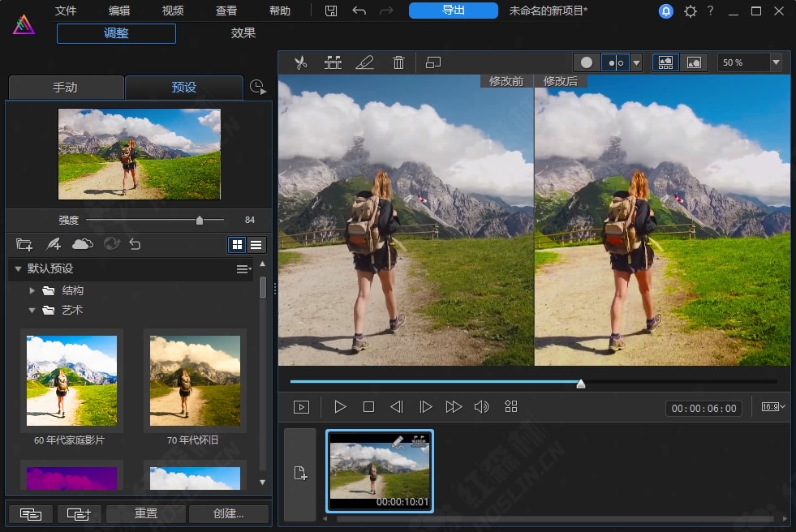Switch to the 手动 tab
The height and width of the screenshot is (532, 796).
pyautogui.click(x=65, y=88)
